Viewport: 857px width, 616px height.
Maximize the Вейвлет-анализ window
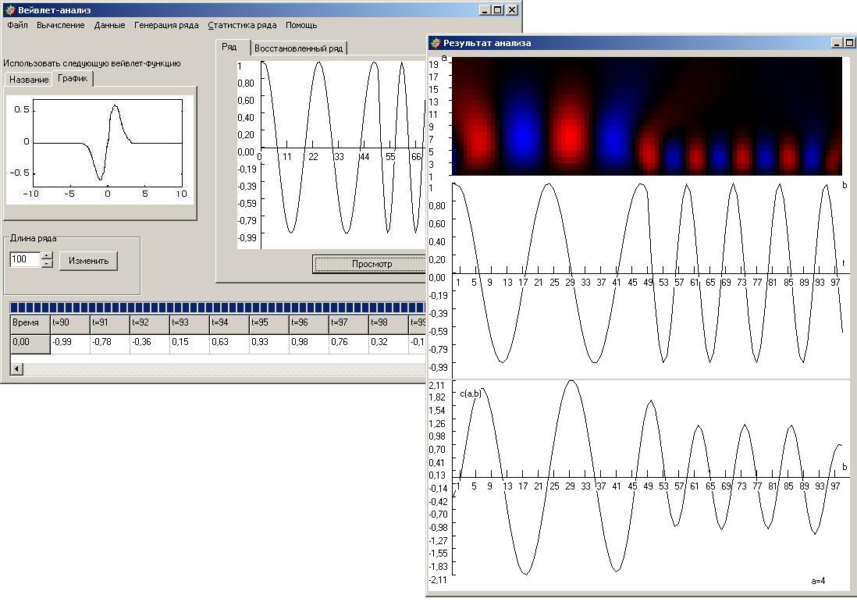[498, 10]
